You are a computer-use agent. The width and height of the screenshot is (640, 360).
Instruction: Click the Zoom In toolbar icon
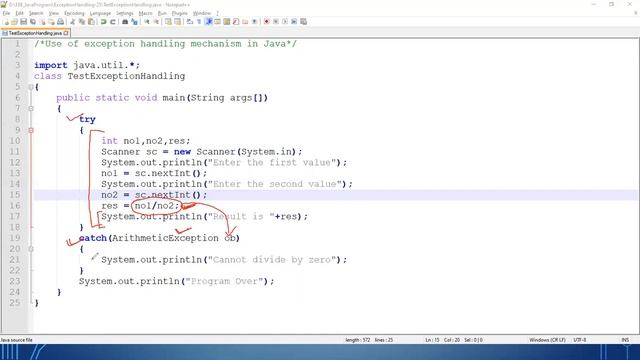click(147, 22)
